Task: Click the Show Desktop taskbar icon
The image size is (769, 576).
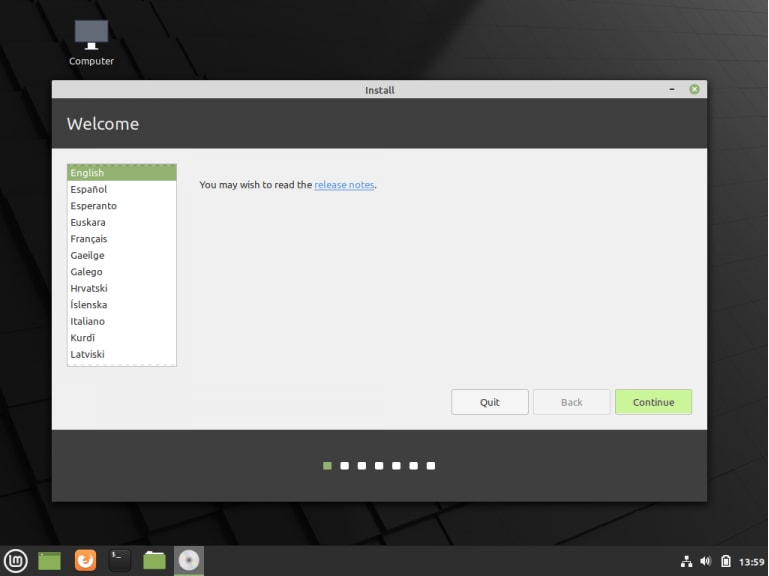Action: [50, 561]
